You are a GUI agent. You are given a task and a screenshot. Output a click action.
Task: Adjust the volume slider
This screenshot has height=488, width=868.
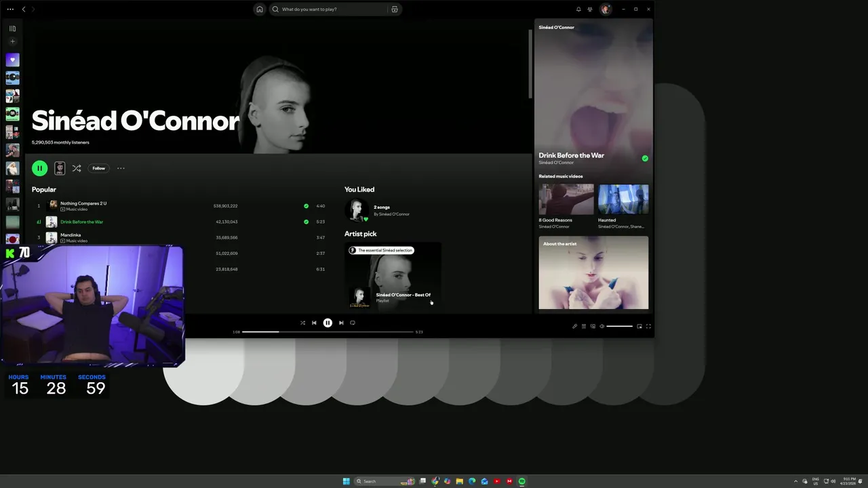619,326
